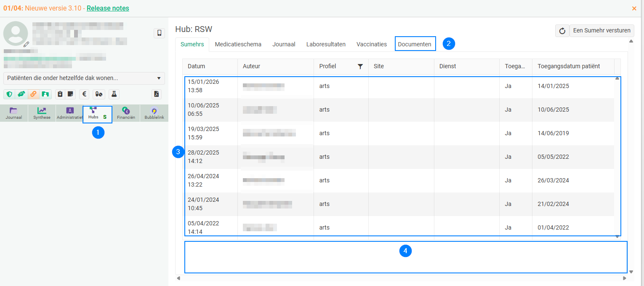Open the Documenten tab

click(415, 44)
